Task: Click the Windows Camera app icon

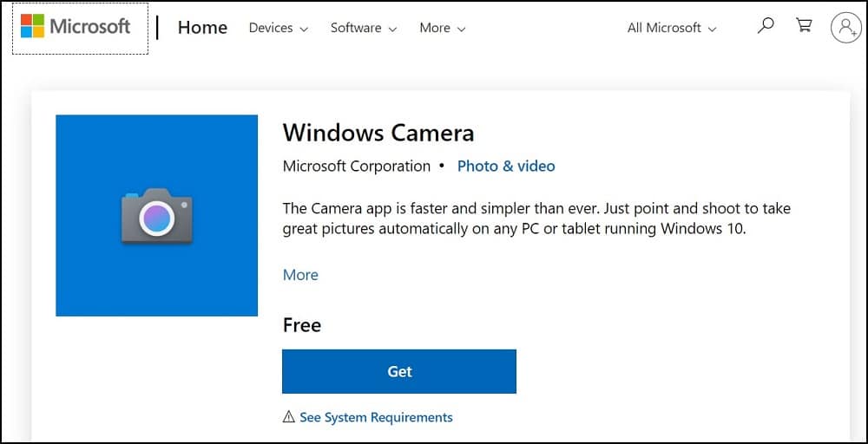Action: pyautogui.click(x=156, y=216)
